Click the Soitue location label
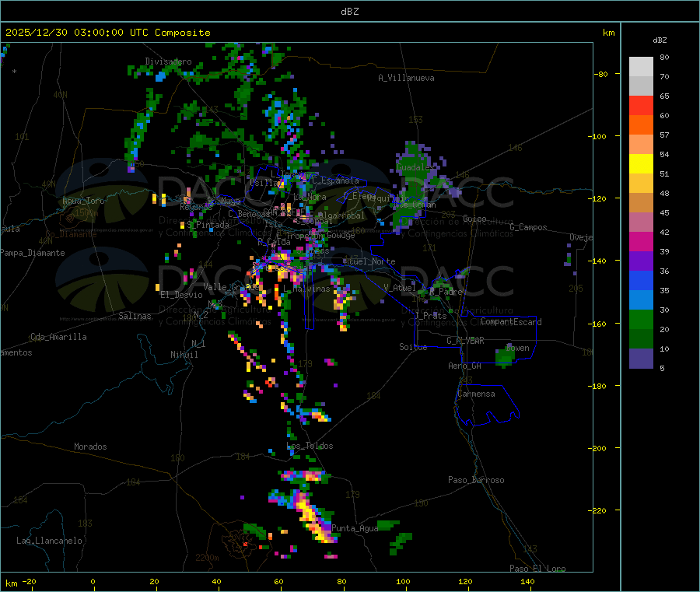The width and height of the screenshot is (700, 592). (x=413, y=347)
